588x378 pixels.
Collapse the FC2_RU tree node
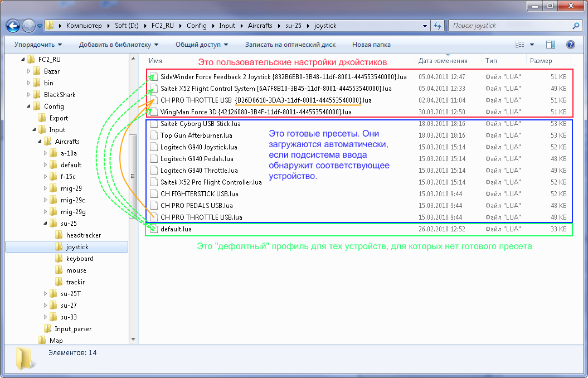pos(23,60)
